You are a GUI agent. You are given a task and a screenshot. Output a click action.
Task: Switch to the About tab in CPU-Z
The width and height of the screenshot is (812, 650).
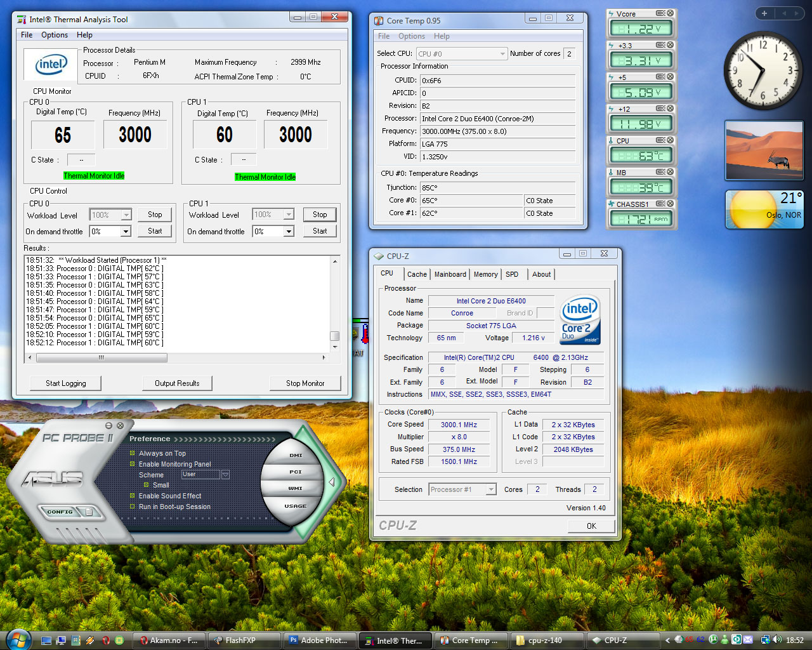[x=542, y=274]
